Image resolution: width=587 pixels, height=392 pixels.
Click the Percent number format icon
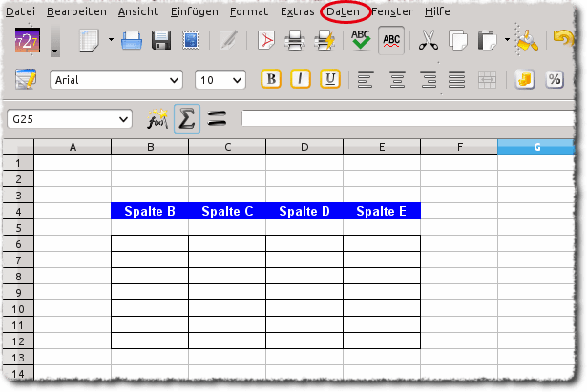click(x=555, y=79)
